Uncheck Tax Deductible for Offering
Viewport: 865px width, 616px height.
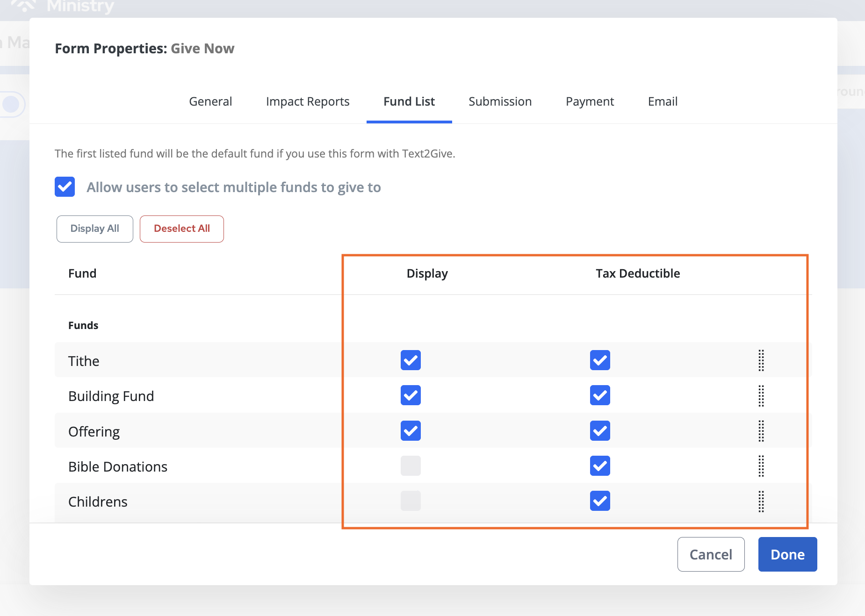coord(600,431)
